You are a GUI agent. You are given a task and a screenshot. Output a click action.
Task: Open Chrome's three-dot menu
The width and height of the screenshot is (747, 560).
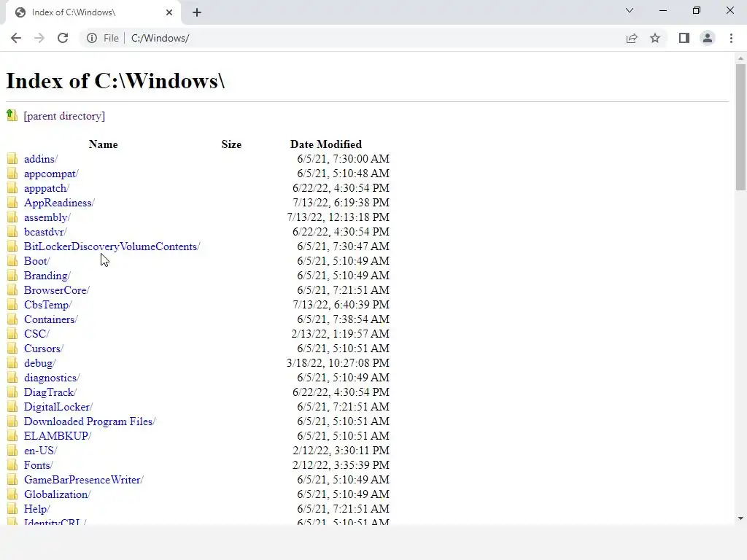coord(731,38)
